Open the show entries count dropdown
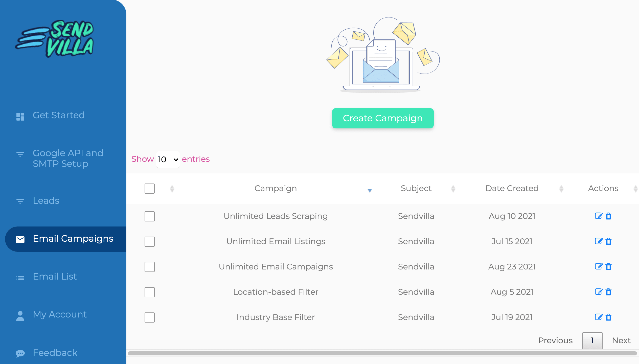The image size is (639, 364). (x=168, y=160)
